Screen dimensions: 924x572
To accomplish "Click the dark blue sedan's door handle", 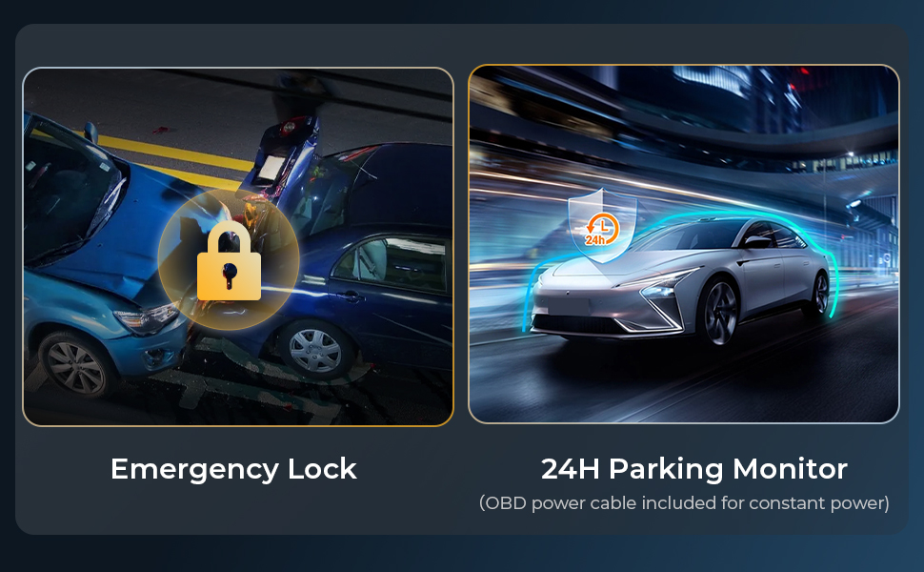I will pyautogui.click(x=350, y=295).
